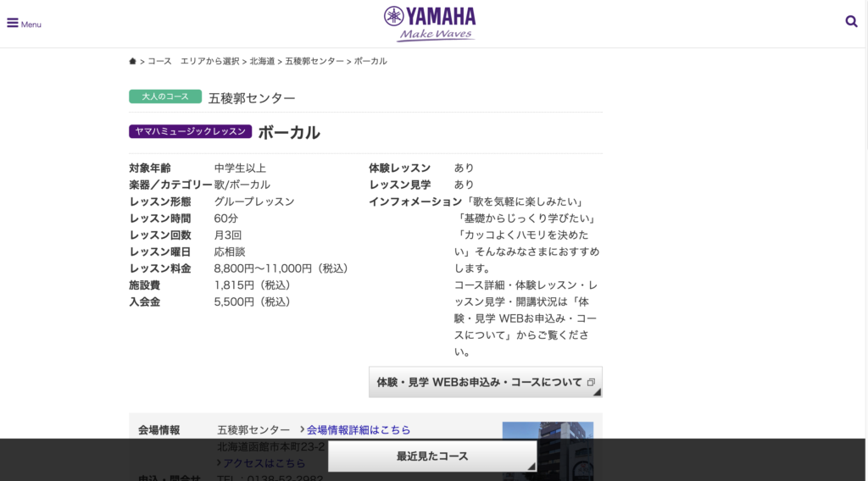Click the 入会金 label
868x481 pixels.
pos(144,301)
